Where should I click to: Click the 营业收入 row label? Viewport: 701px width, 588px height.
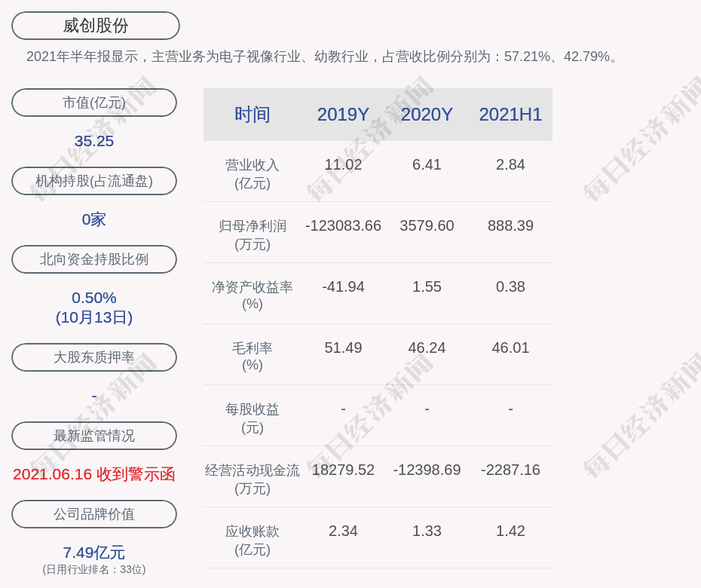pos(253,174)
